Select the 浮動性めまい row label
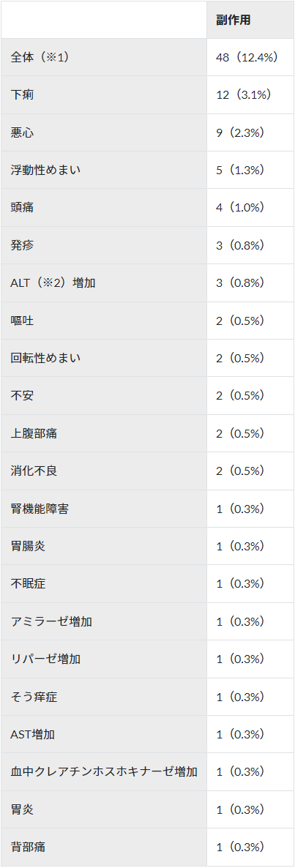Image resolution: width=295 pixels, height=868 pixels. click(x=45, y=170)
